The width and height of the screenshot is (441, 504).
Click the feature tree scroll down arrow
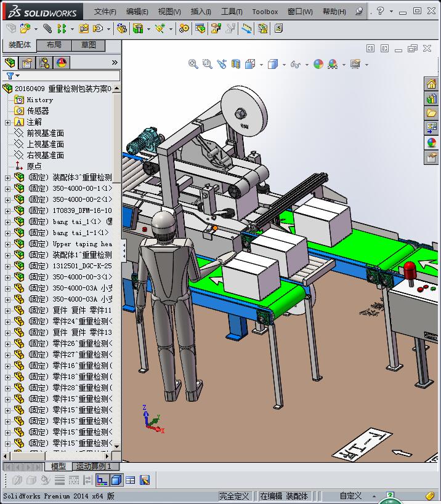[117, 447]
